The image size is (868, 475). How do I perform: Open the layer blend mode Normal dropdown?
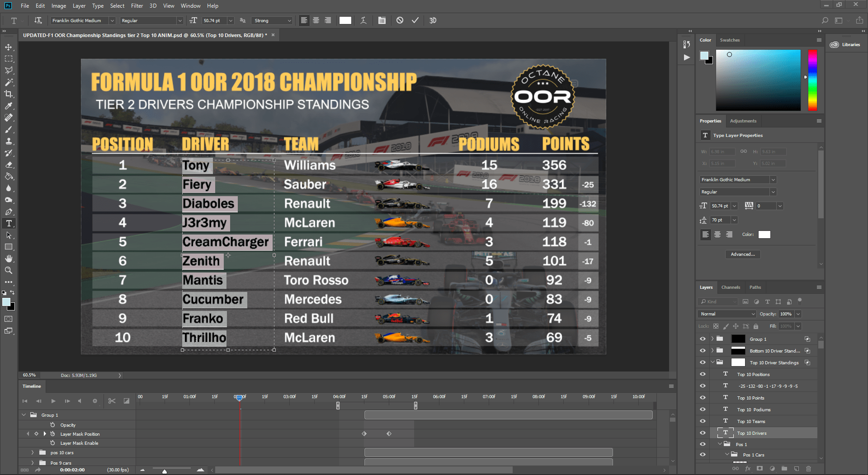pyautogui.click(x=726, y=314)
